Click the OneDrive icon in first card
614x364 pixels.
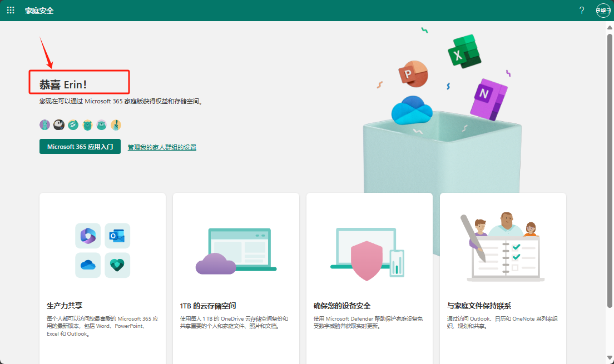click(x=88, y=265)
